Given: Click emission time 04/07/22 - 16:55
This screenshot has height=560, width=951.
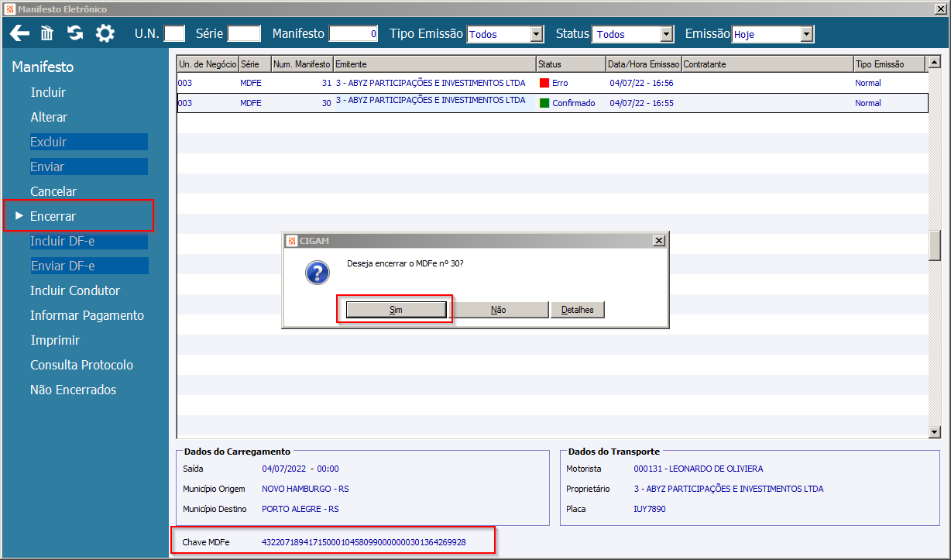Looking at the screenshot, I should coord(641,103).
